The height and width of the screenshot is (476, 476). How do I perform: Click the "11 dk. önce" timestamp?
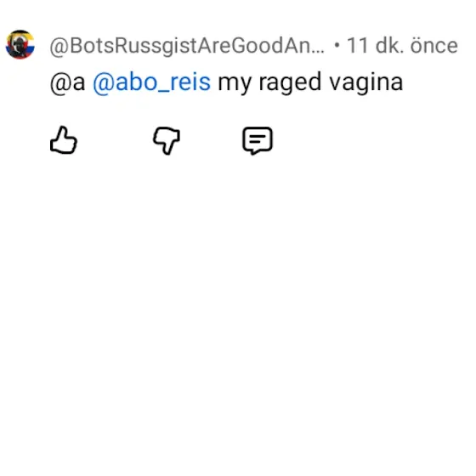coord(402,46)
